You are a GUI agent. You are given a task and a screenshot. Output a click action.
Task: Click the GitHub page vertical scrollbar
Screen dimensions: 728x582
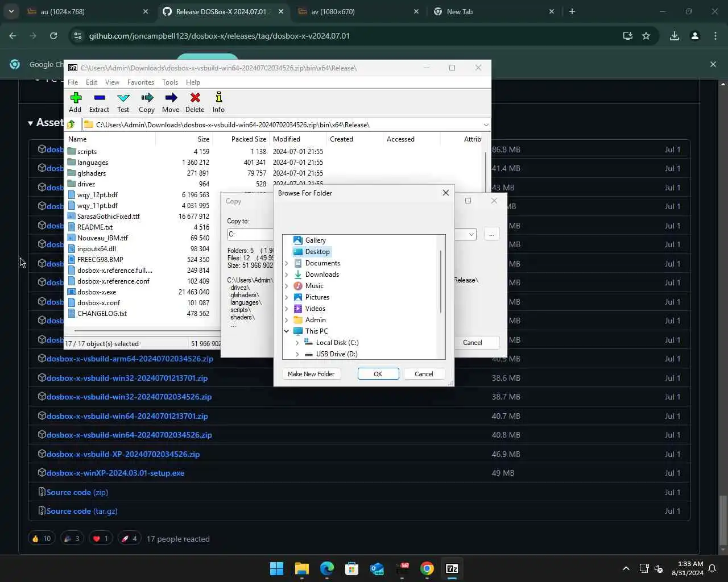(723, 520)
